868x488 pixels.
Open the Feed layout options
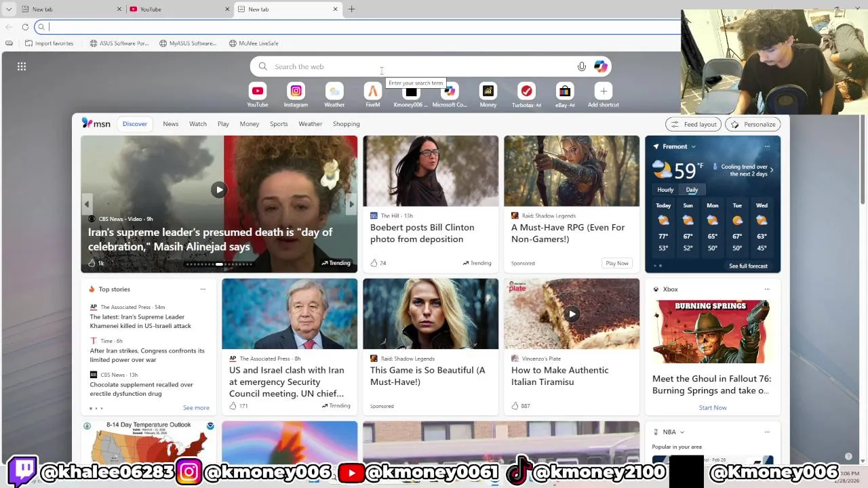click(x=694, y=124)
